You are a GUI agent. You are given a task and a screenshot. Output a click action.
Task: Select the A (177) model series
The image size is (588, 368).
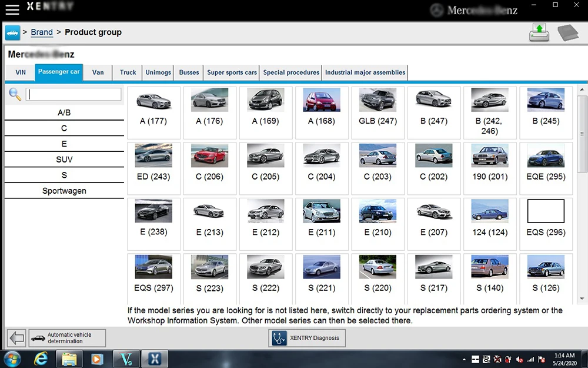coord(153,112)
